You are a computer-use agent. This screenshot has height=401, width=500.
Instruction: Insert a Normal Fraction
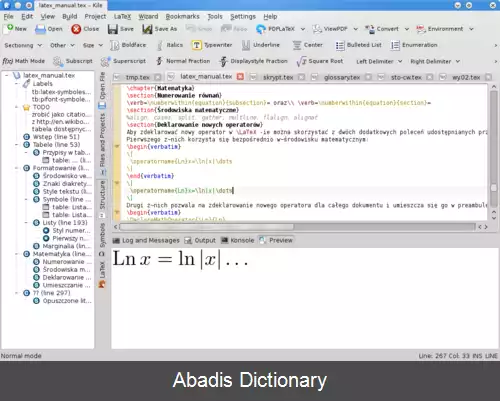click(183, 61)
